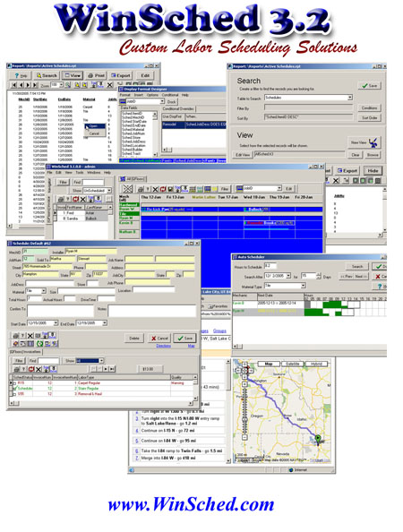Click Search button in Auto Scheduler
Viewport: 403px width, 532px height.
[x=356, y=266]
